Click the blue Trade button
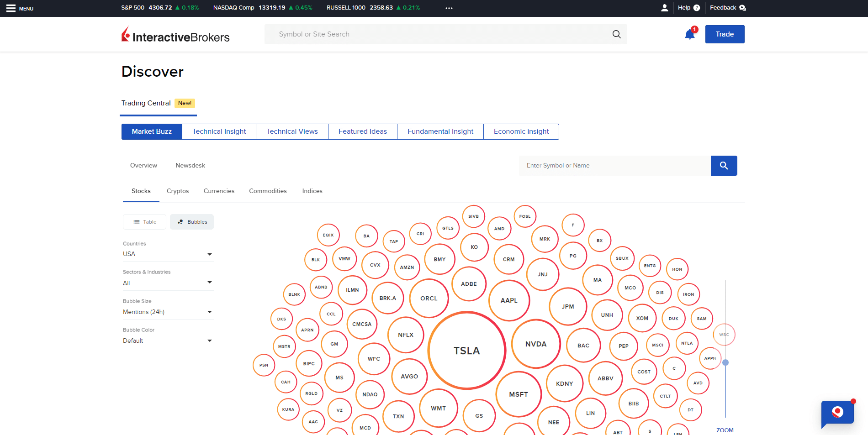Viewport: 868px width, 435px height. (x=725, y=34)
